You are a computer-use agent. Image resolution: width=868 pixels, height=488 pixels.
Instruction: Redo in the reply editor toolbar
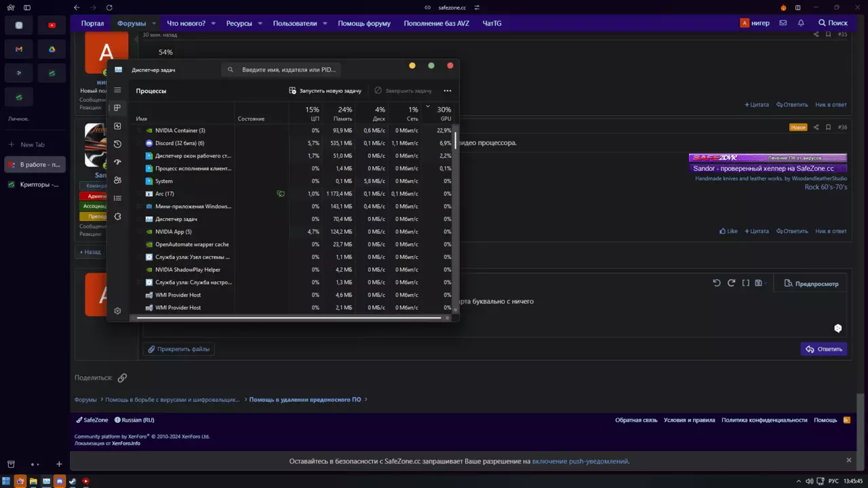coord(731,283)
